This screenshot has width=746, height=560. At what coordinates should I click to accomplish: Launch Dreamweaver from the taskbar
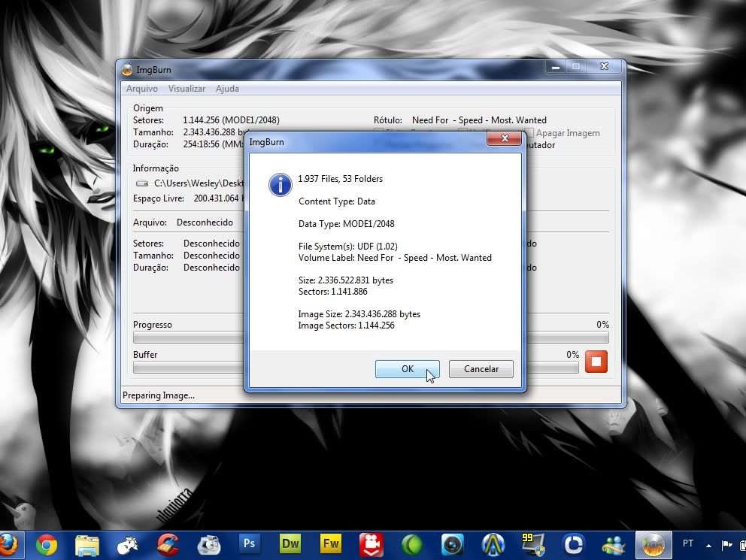click(290, 543)
